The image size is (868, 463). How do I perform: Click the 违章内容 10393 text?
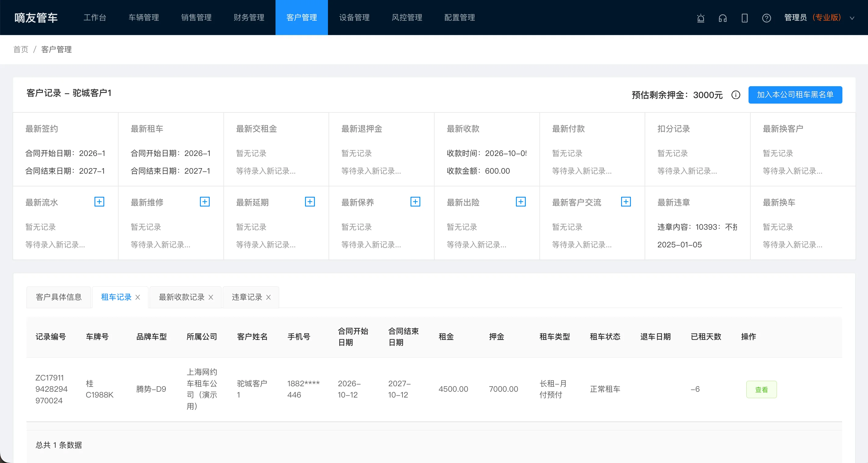click(x=697, y=227)
